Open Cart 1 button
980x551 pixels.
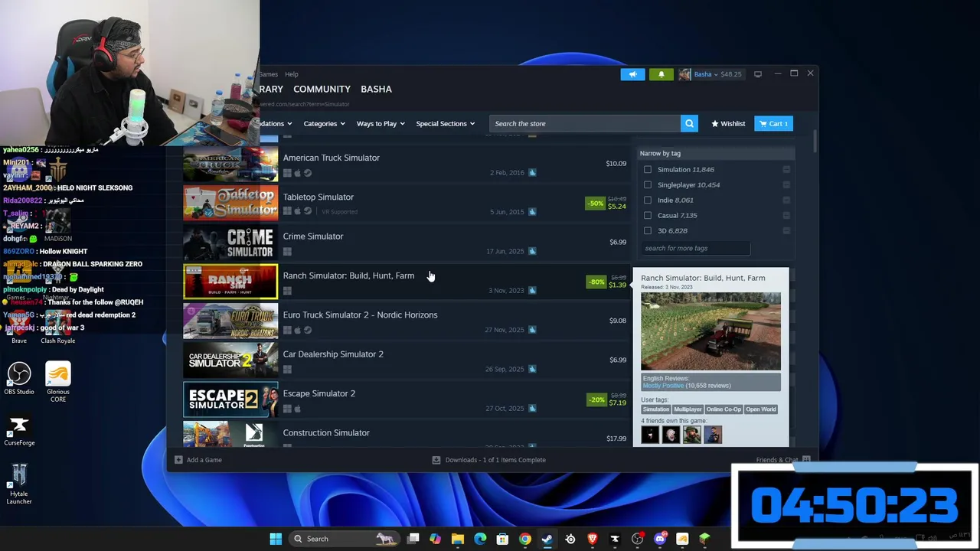773,123
